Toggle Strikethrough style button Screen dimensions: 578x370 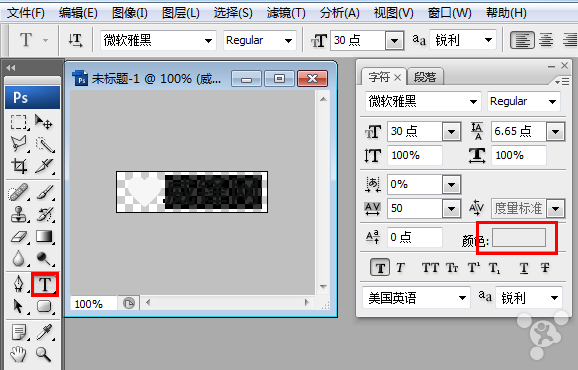tap(545, 268)
